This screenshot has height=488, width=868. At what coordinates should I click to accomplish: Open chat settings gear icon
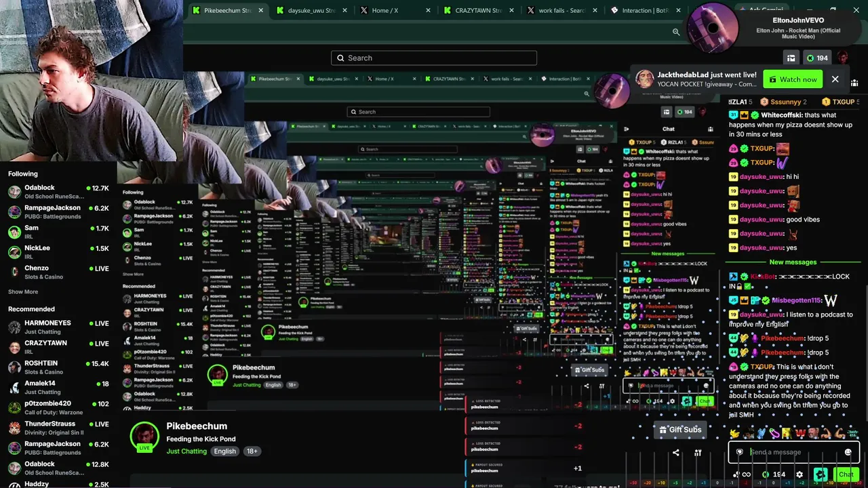(x=800, y=474)
